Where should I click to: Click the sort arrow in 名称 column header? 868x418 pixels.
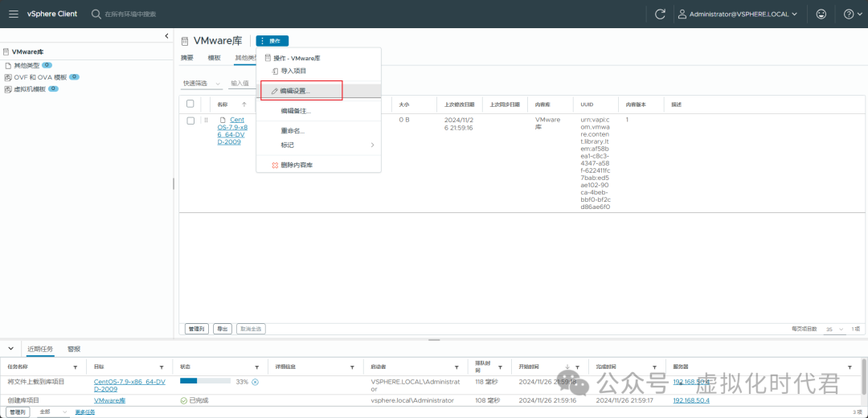pos(244,104)
